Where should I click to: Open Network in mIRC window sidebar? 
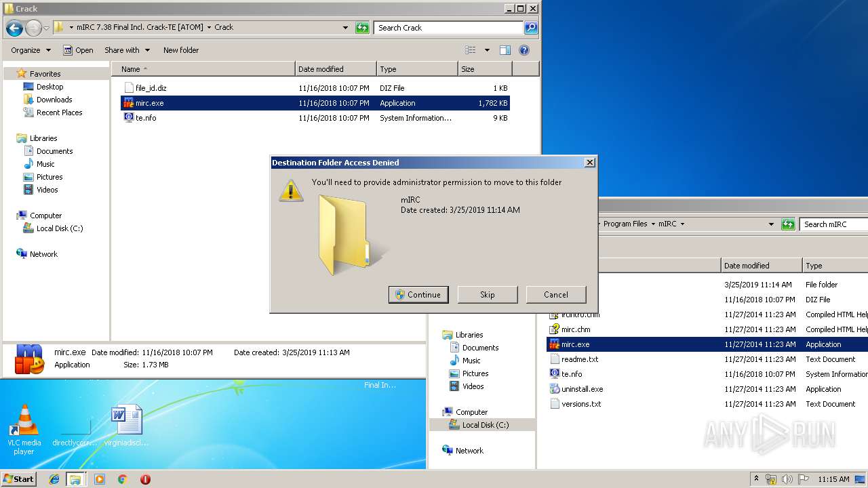(469, 451)
